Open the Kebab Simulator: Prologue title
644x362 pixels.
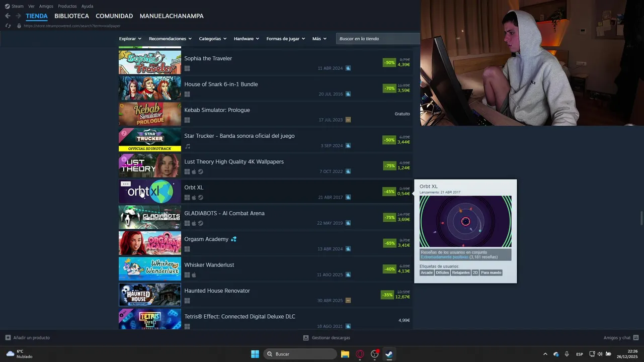(x=217, y=110)
